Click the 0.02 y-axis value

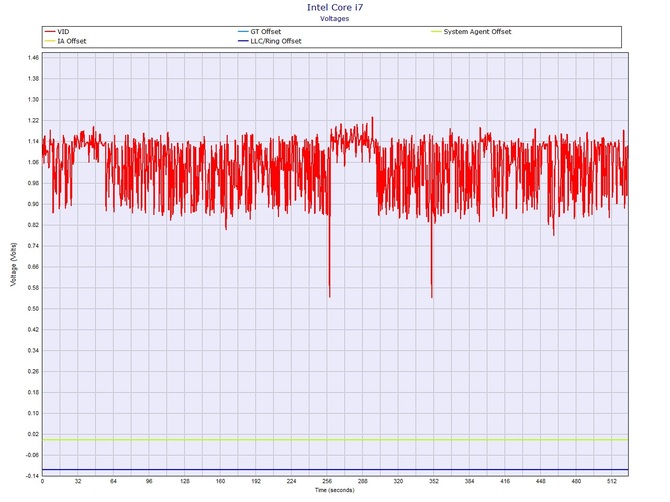coord(34,434)
